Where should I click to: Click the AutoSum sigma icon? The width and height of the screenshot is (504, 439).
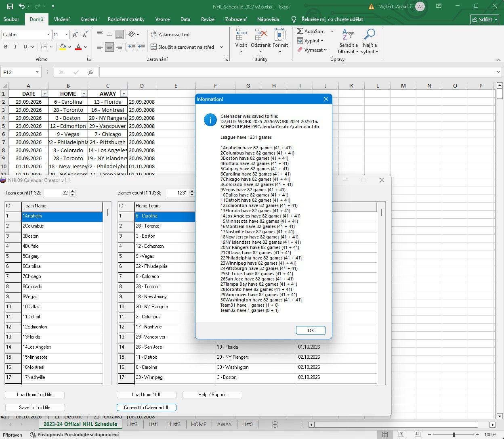click(x=300, y=31)
